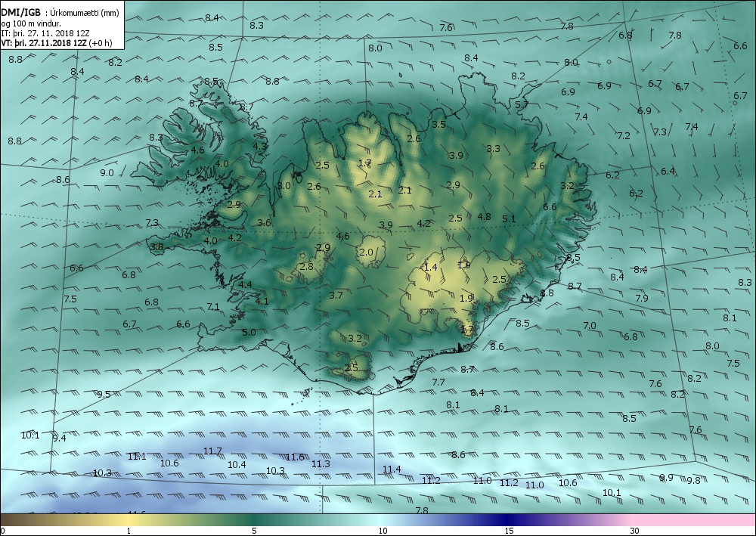
Task: Click the '9.8' value in the southeast corner
Action: pos(694,480)
